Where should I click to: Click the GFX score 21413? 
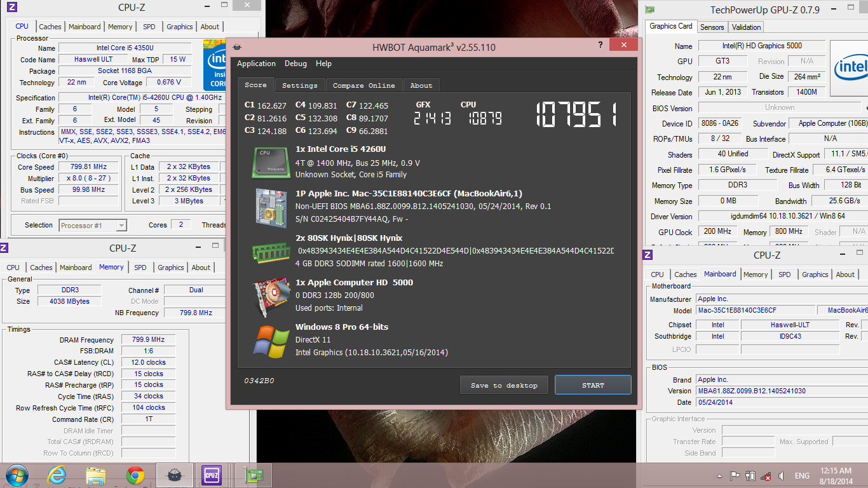[x=432, y=118]
